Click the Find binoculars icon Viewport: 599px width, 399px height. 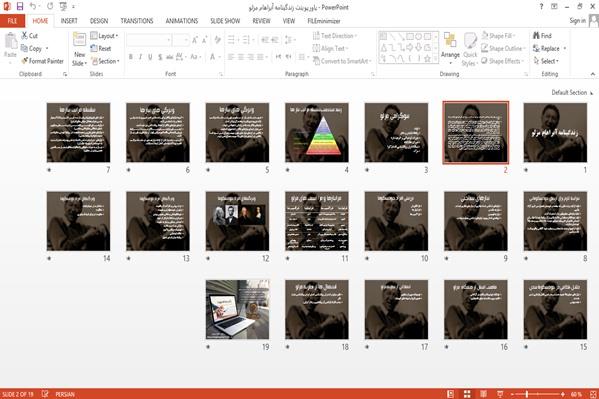click(536, 36)
